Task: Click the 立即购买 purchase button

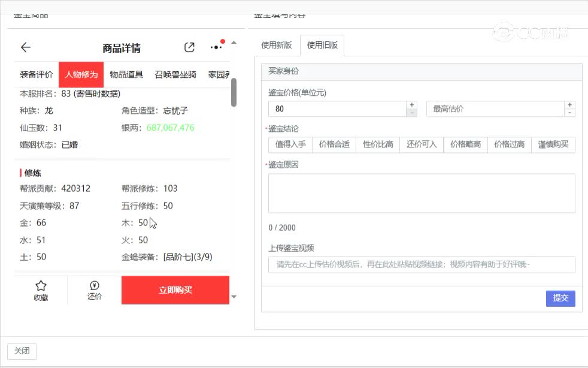Action: coord(175,290)
